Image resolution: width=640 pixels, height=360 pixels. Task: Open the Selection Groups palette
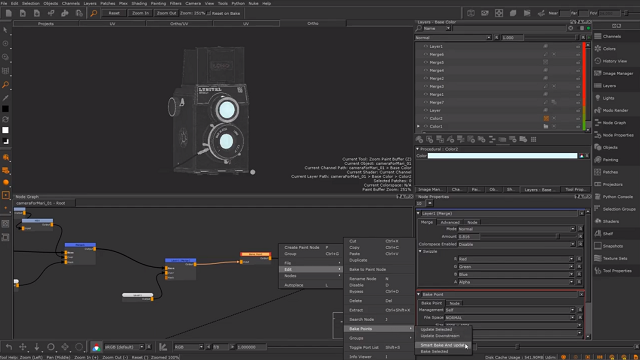(x=619, y=209)
